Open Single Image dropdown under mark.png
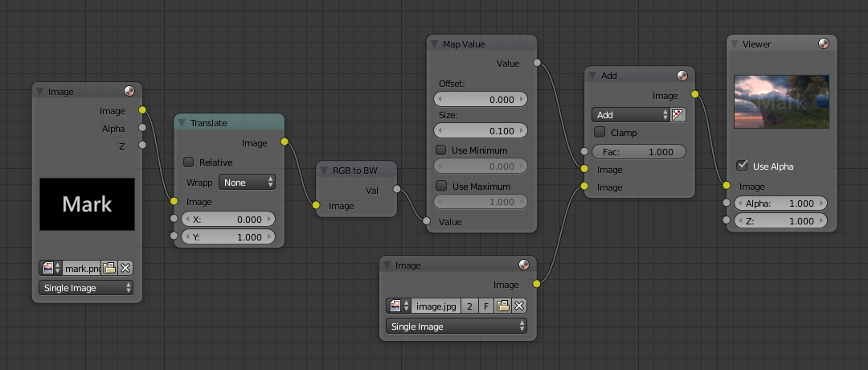The width and height of the screenshot is (868, 370). click(x=86, y=288)
